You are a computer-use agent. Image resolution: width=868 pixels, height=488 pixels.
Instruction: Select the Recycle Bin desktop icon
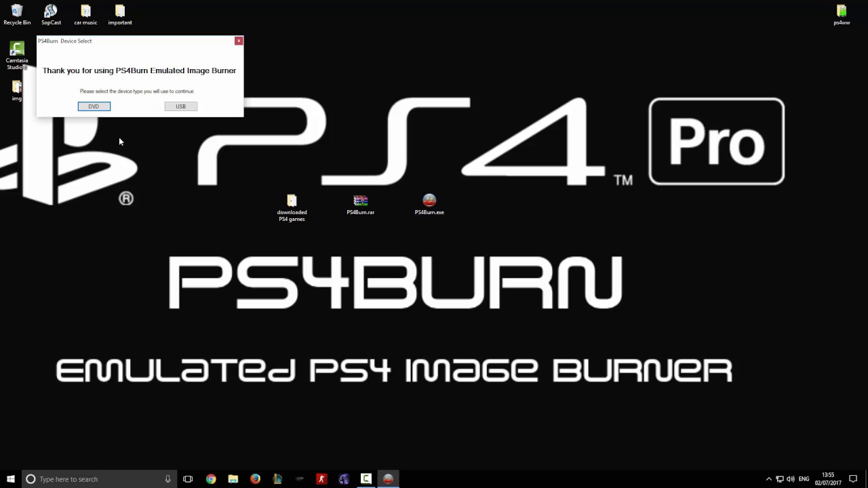point(17,15)
